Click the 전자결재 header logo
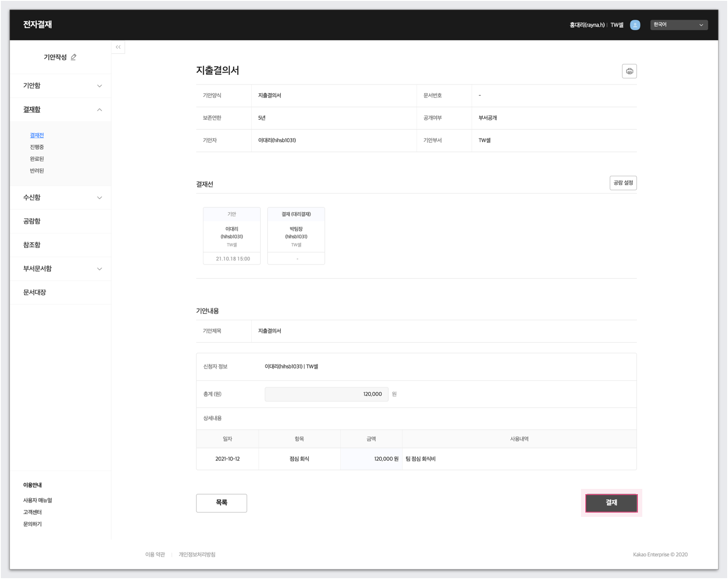Viewport: 728px width, 579px height. click(38, 24)
